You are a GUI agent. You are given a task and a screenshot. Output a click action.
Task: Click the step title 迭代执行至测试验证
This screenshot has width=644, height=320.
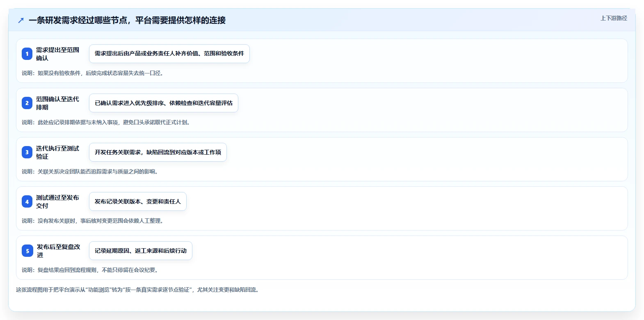[57, 152]
